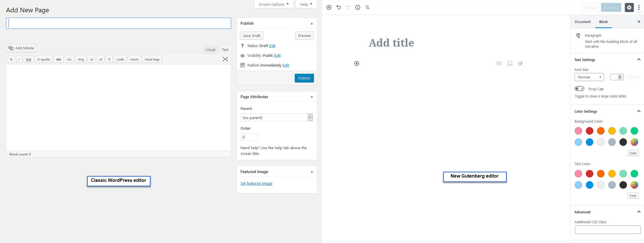Insert classic block keyboard shortcut icon
The image size is (644, 243).
point(499,63)
